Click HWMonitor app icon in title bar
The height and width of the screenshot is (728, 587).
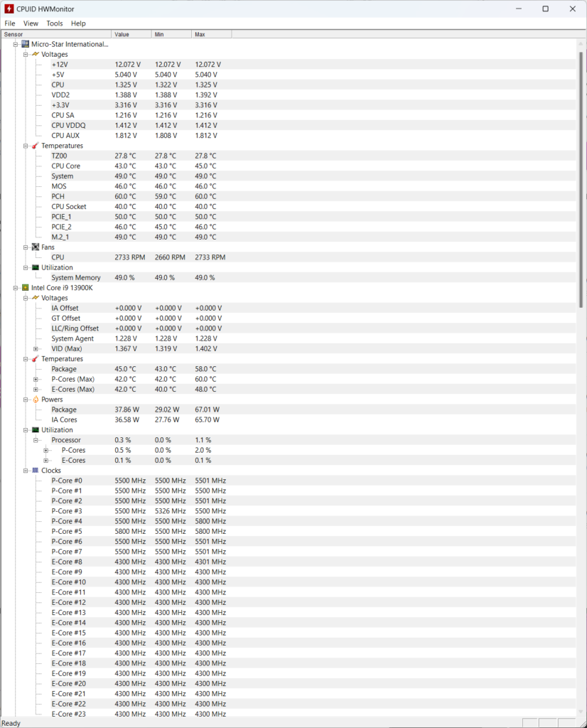point(9,9)
